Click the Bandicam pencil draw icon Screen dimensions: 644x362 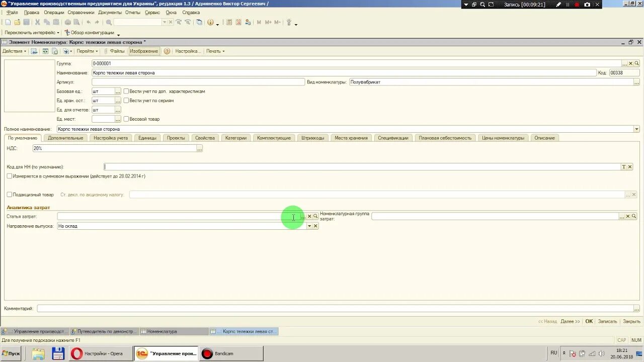[558, 5]
